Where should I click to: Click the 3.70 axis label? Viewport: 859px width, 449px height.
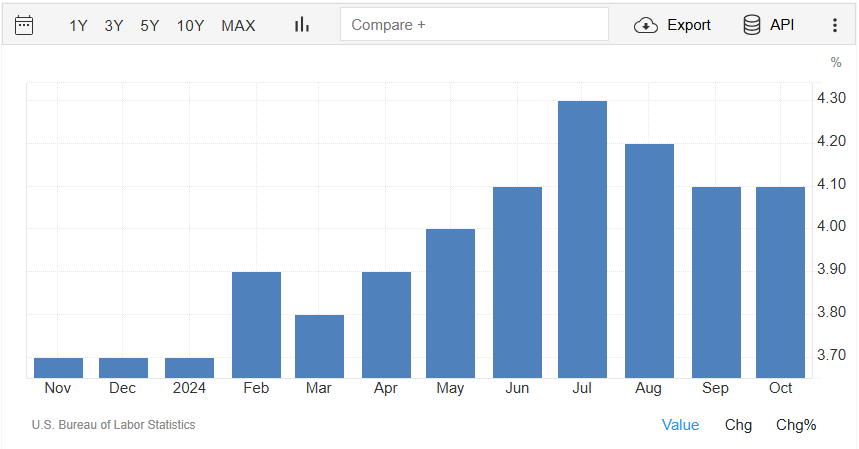pos(831,355)
